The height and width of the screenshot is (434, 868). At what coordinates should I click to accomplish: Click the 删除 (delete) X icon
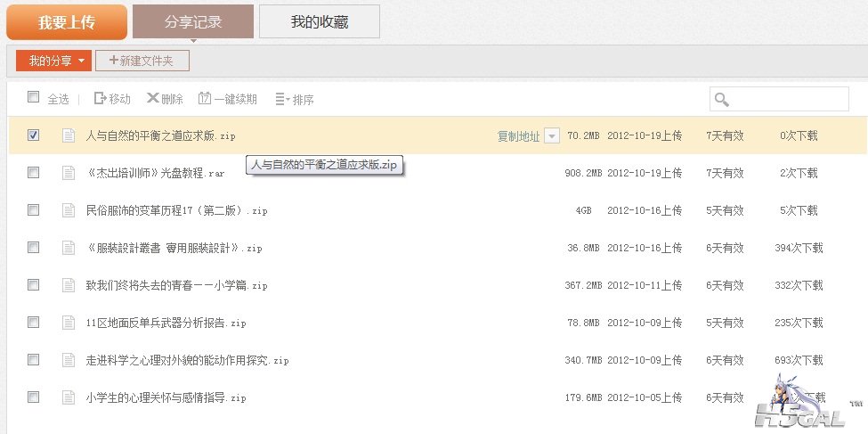(152, 99)
